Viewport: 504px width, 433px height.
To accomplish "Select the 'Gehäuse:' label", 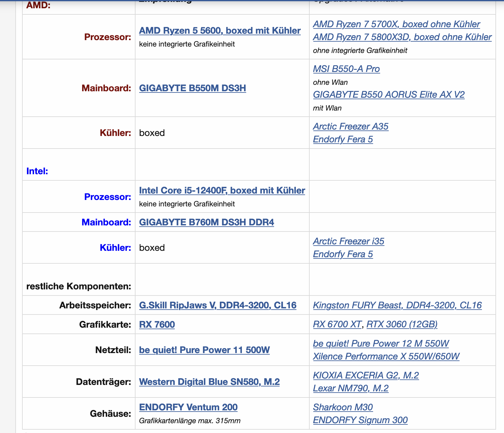I will pyautogui.click(x=110, y=414).
